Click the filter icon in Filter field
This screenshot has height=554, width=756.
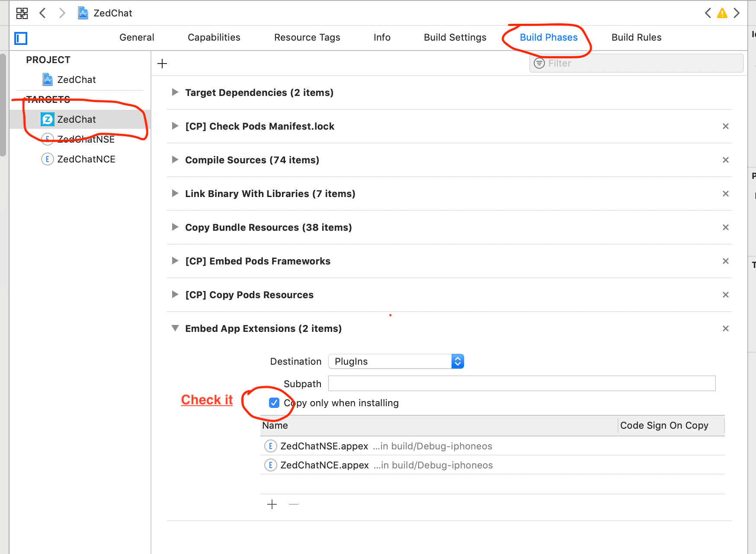(539, 64)
